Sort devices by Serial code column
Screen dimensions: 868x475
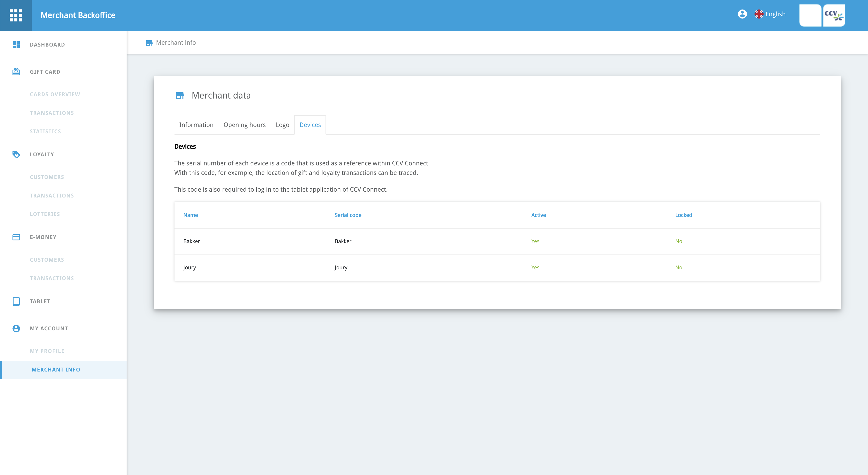click(x=348, y=215)
